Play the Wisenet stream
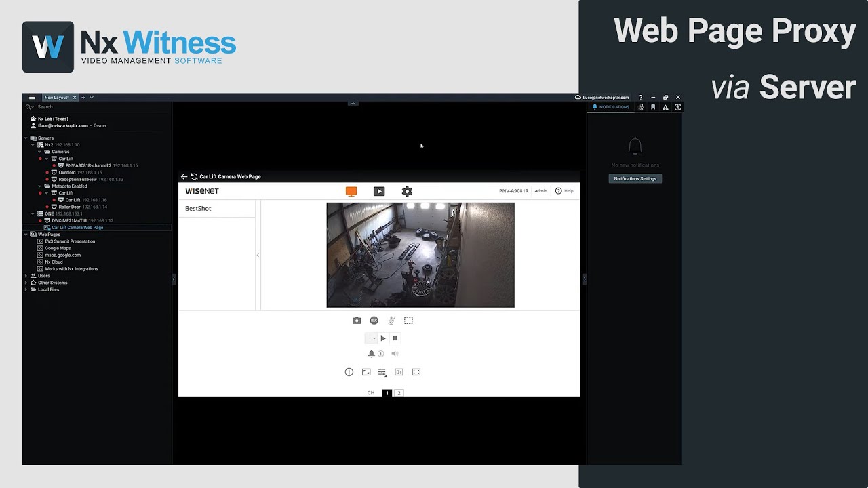Image resolution: width=868 pixels, height=488 pixels. pyautogui.click(x=383, y=338)
